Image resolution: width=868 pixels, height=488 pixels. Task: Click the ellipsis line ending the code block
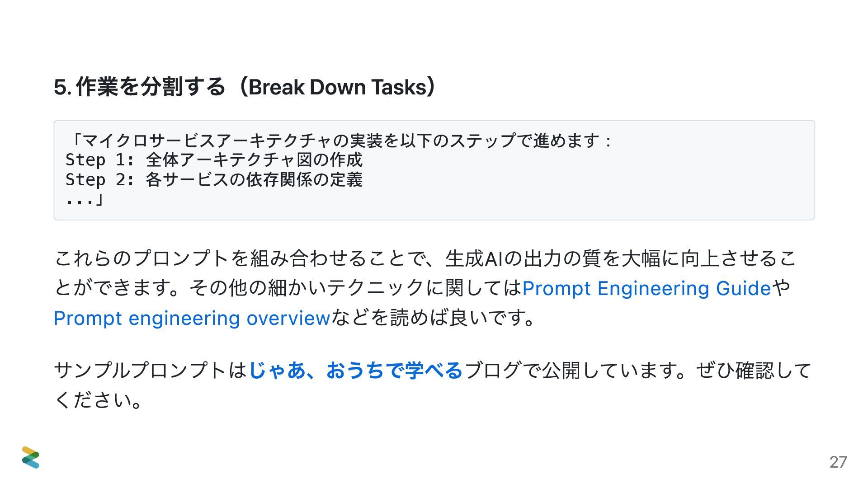(x=84, y=199)
